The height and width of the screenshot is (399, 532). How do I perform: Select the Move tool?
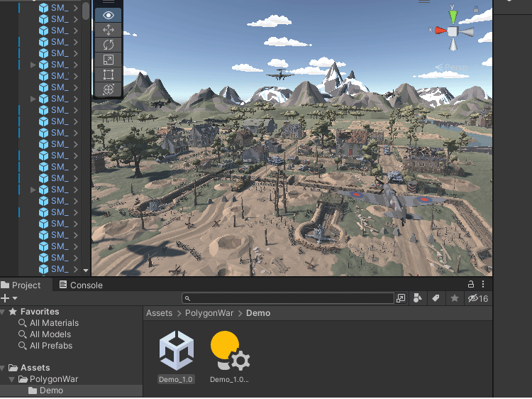tap(108, 30)
